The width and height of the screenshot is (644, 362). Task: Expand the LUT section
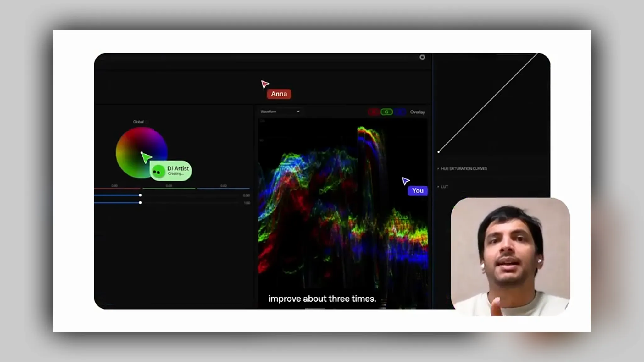point(443,187)
